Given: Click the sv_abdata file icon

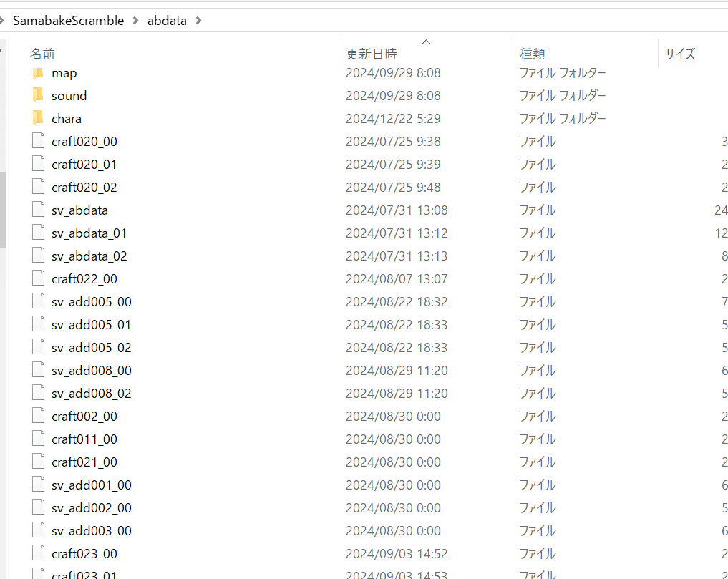Looking at the screenshot, I should (38, 210).
